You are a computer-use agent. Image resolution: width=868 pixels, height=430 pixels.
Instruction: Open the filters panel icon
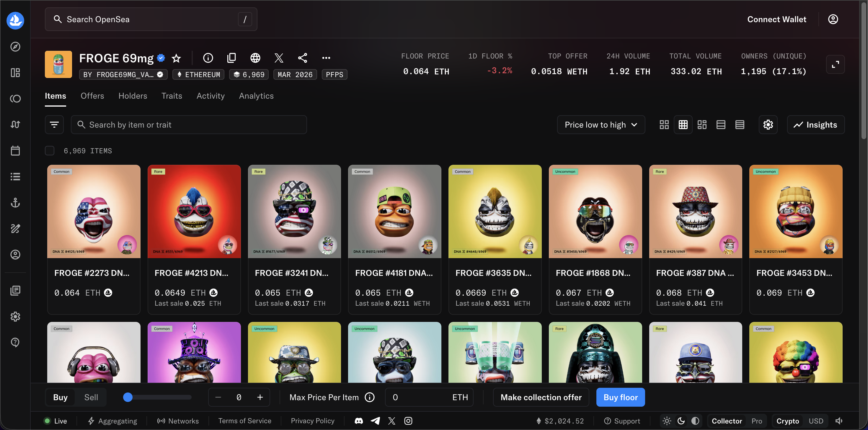[x=54, y=125]
